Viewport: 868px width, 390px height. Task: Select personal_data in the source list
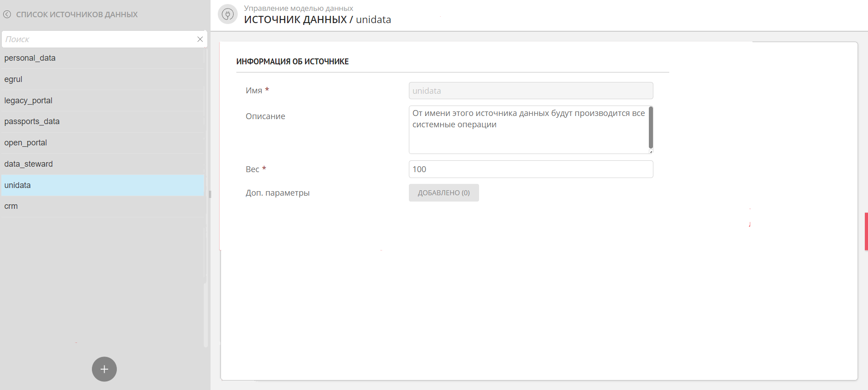coord(103,58)
